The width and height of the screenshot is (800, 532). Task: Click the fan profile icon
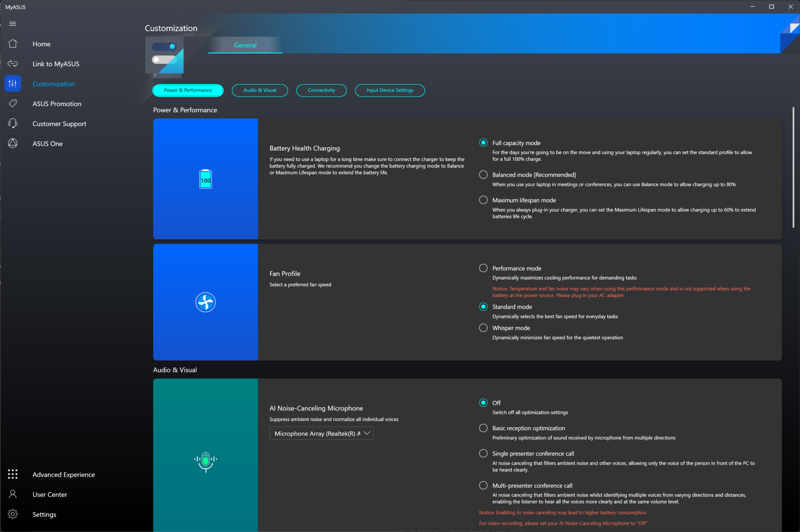[205, 302]
